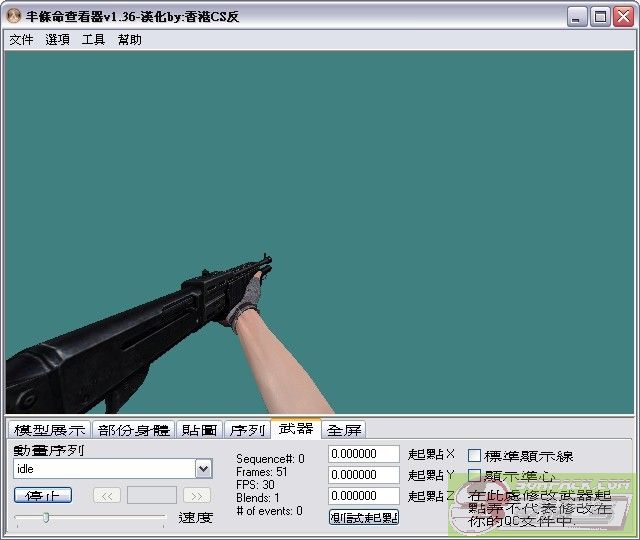Click the app icon in the title bar

click(14, 16)
